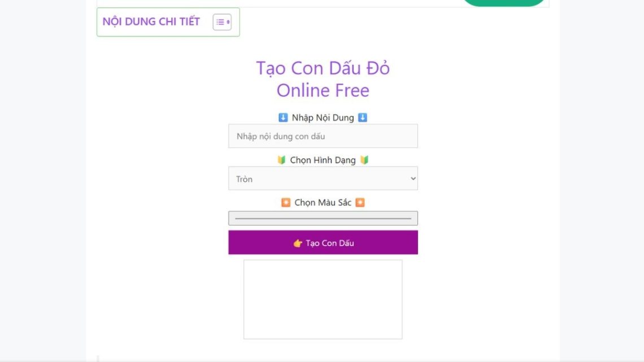
Task: Click the green-yellow badge icon left of Chọn Hình Dạng
Action: tap(281, 160)
